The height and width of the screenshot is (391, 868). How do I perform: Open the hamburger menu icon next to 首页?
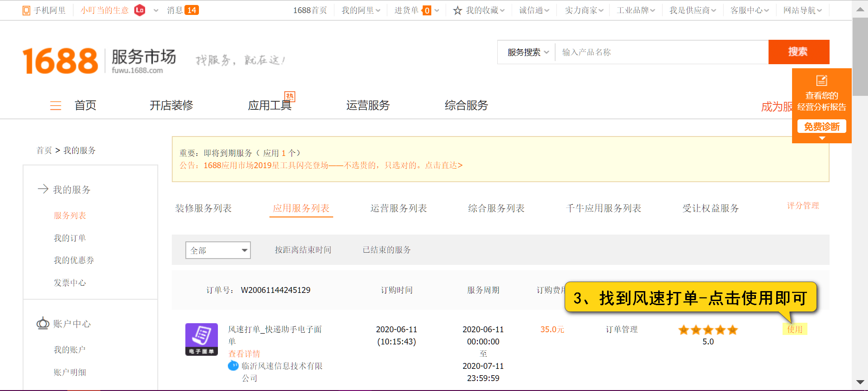(56, 105)
